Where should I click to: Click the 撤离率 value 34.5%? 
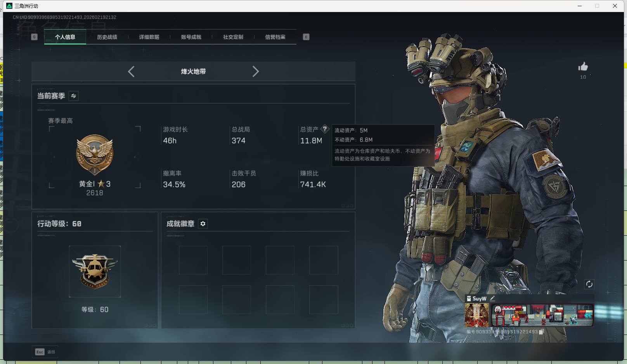(x=174, y=185)
